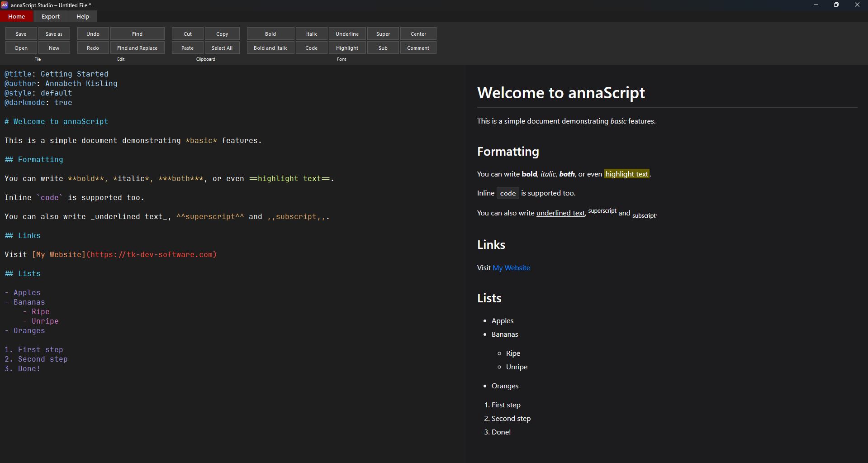This screenshot has height=463, width=868.
Task: Click the annaScript Studio app icon in title bar
Action: coord(5,5)
